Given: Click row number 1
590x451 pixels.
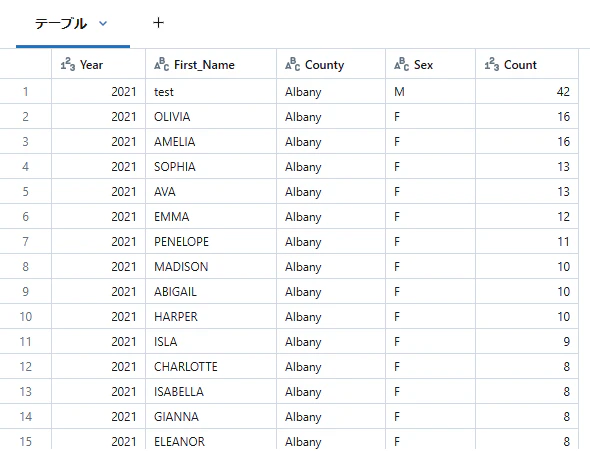Looking at the screenshot, I should coord(25,91).
